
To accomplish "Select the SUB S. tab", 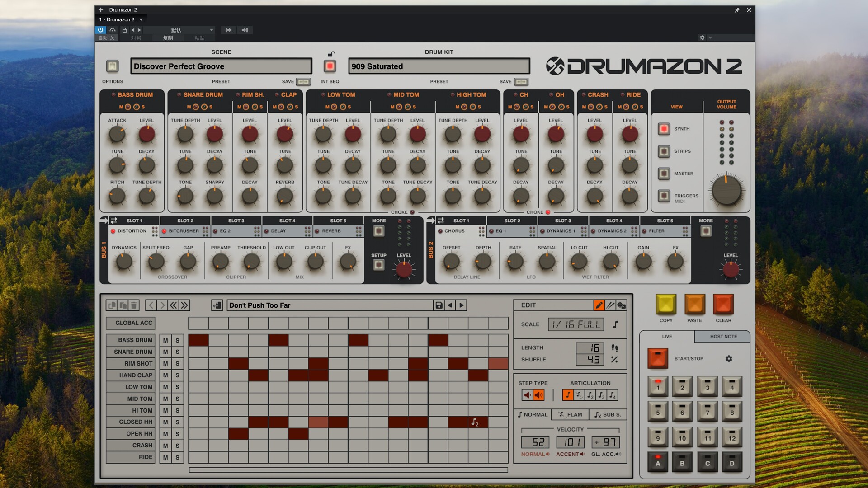I will [608, 415].
